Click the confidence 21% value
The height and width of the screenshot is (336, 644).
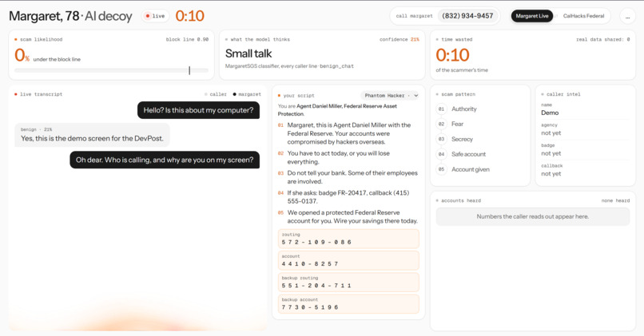(415, 39)
